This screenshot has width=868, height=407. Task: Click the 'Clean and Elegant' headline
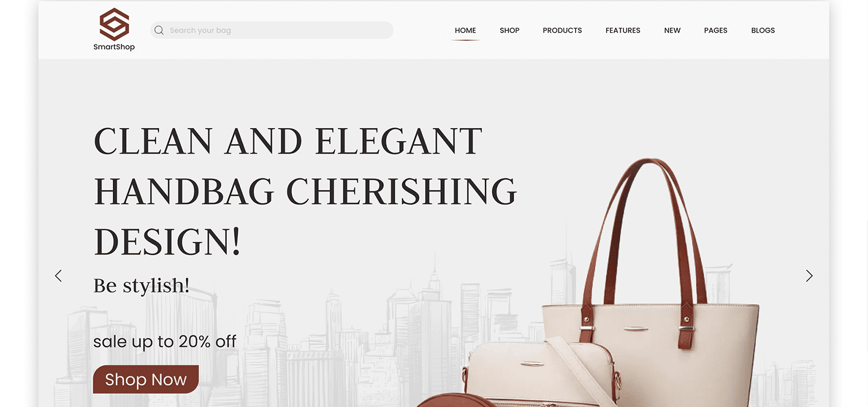click(305, 191)
